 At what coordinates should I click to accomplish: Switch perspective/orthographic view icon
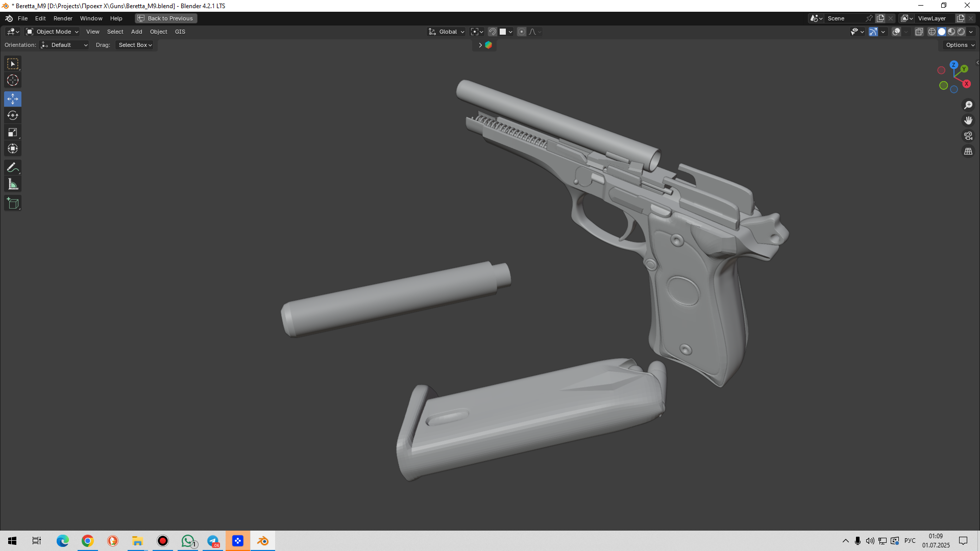[968, 152]
